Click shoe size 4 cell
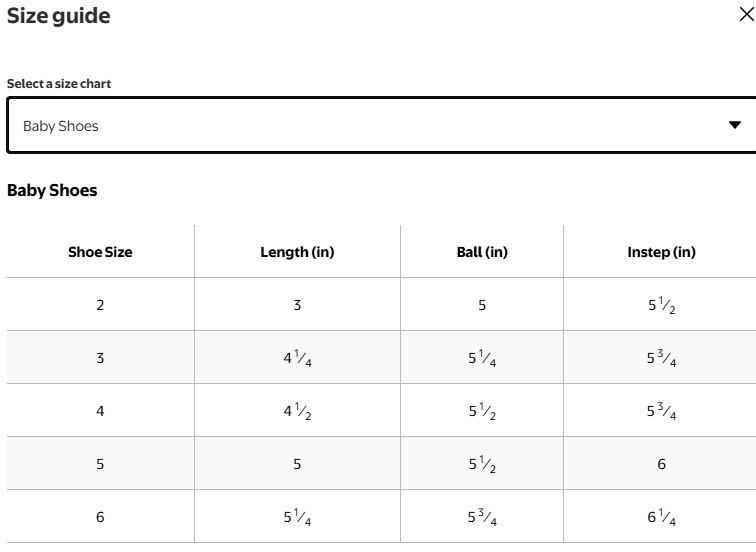This screenshot has width=756, height=552. click(x=100, y=411)
